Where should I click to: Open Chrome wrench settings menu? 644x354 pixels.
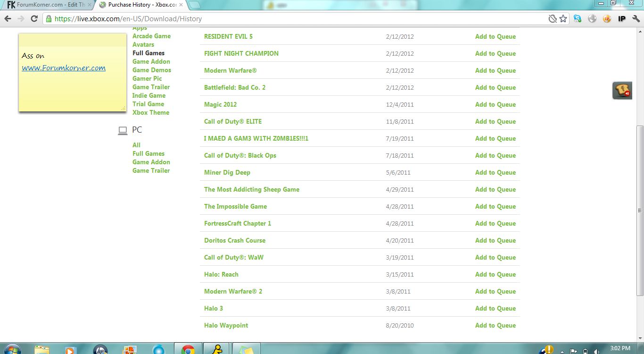(x=636, y=19)
